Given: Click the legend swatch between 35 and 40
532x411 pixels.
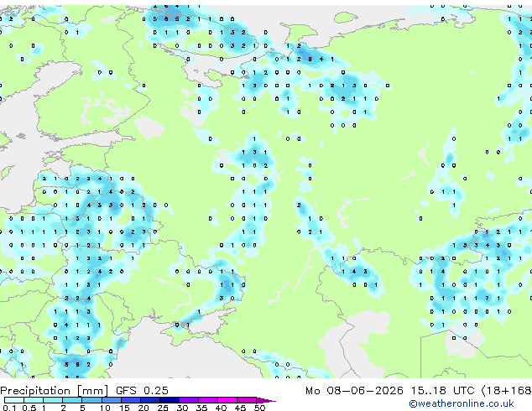Looking at the screenshot, I should [x=207, y=400].
